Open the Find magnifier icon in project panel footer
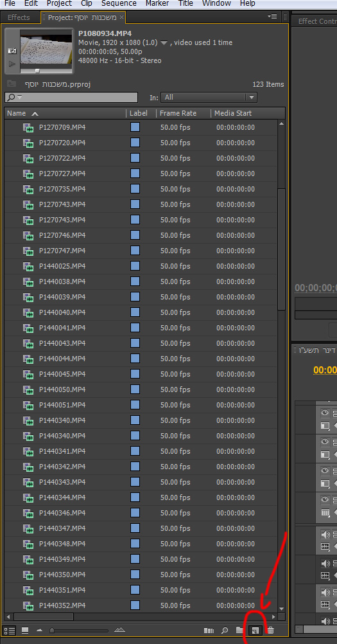The width and height of the screenshot is (337, 644). [225, 630]
